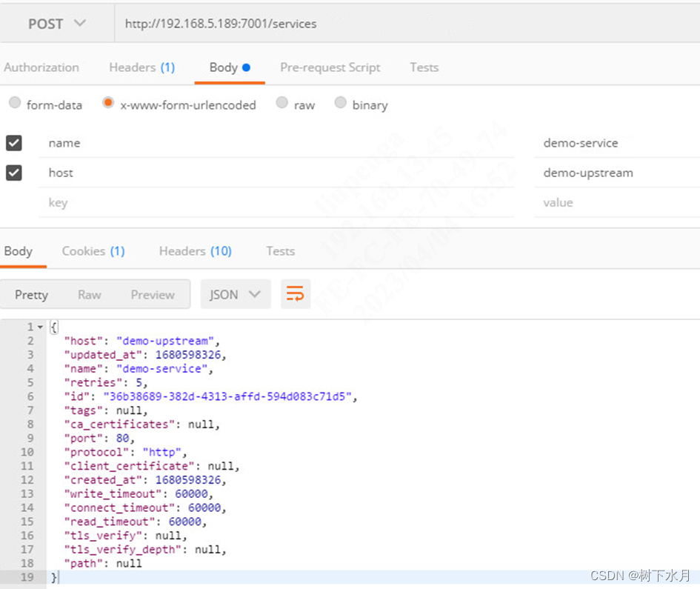Switch to the Pre-request Script tab

tap(330, 67)
